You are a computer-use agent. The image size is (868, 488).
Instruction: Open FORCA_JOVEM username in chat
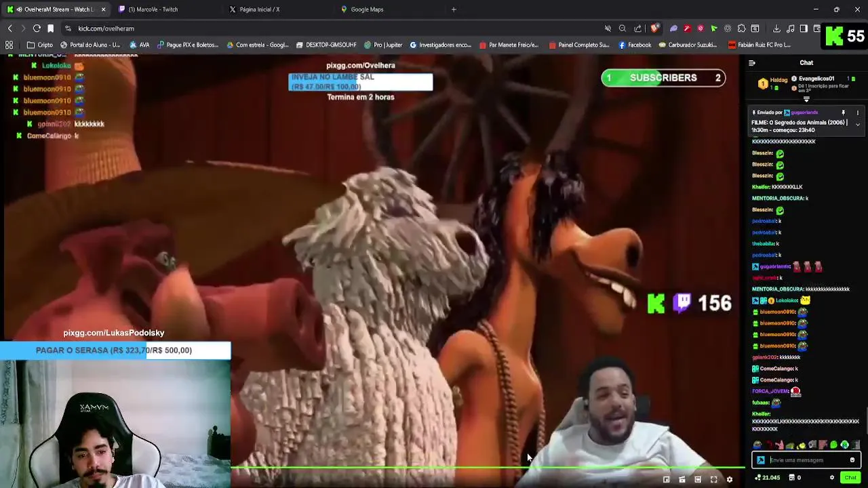(771, 391)
